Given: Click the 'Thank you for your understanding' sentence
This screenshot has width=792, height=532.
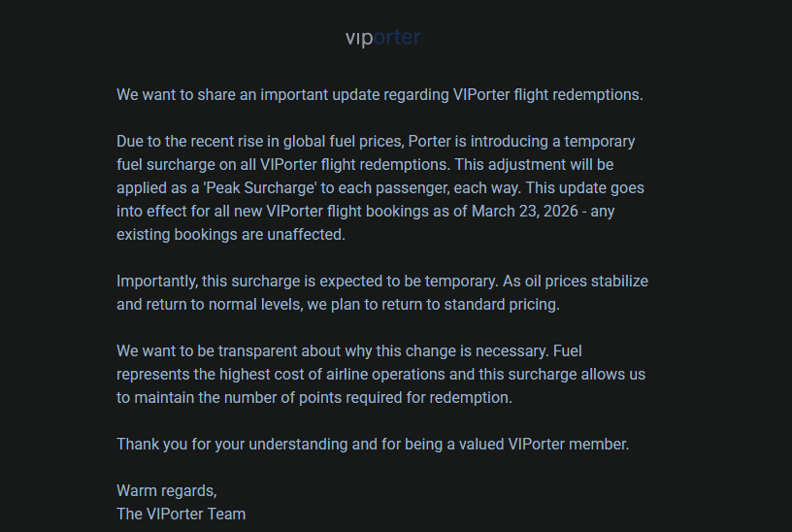Looking at the screenshot, I should click(373, 445).
